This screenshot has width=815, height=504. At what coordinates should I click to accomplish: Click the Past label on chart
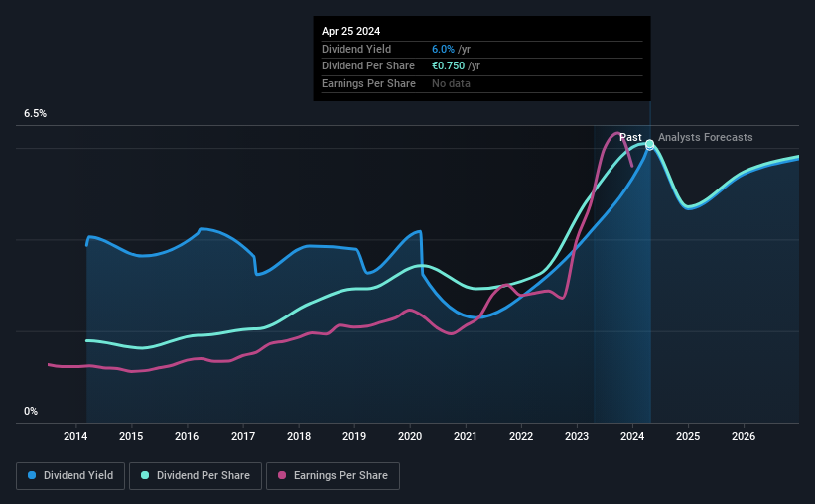630,137
